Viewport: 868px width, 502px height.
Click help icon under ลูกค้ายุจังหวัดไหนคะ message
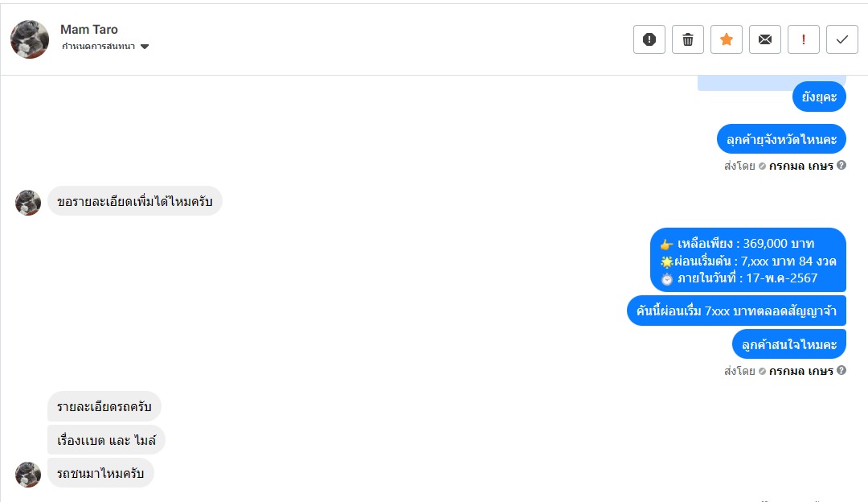tap(841, 166)
